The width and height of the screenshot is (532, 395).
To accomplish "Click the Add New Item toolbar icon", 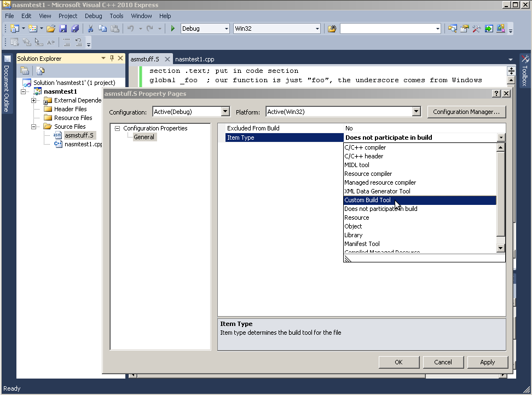I will click(x=33, y=28).
